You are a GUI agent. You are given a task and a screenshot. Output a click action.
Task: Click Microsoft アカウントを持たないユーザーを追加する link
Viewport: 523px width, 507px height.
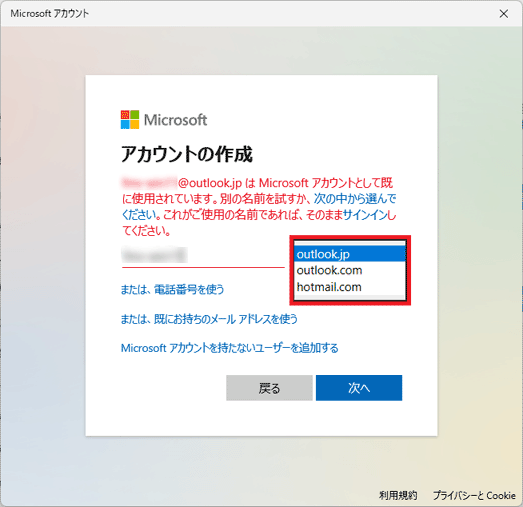(x=229, y=348)
